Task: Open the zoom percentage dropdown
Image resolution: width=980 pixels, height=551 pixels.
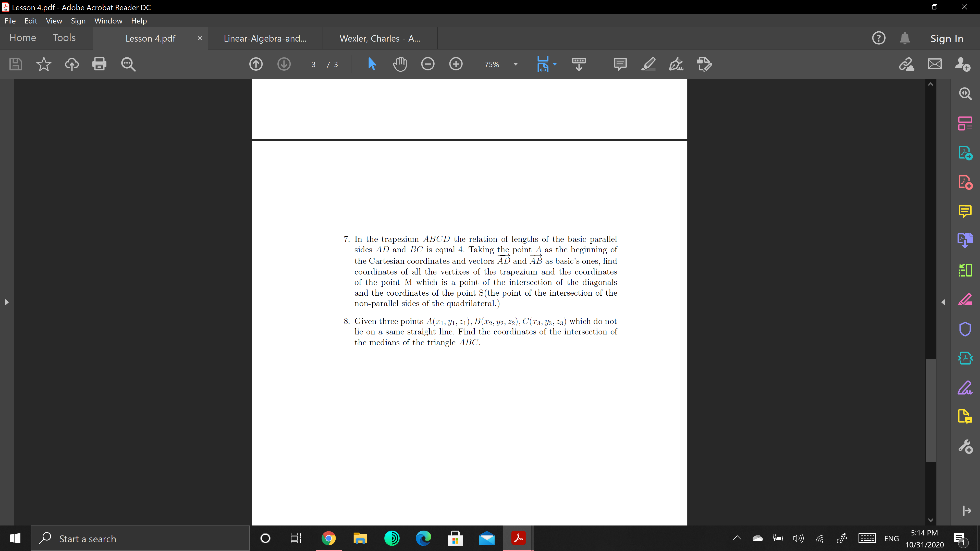Action: (x=516, y=64)
